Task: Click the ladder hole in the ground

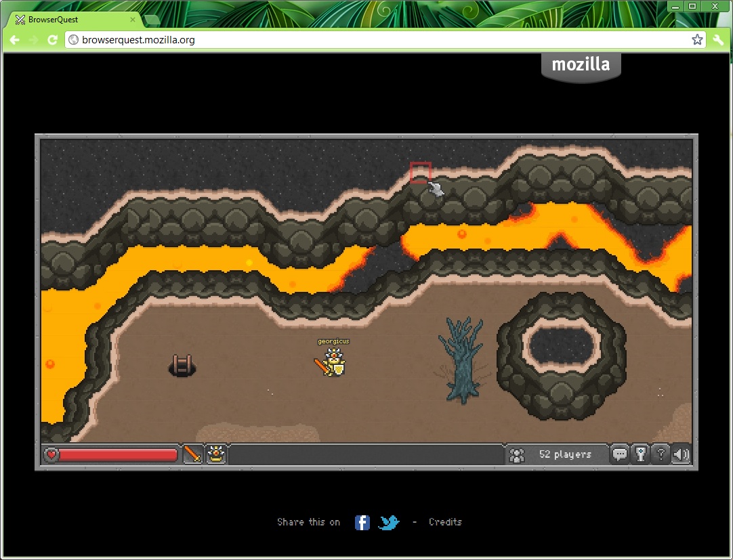Action: tap(182, 366)
